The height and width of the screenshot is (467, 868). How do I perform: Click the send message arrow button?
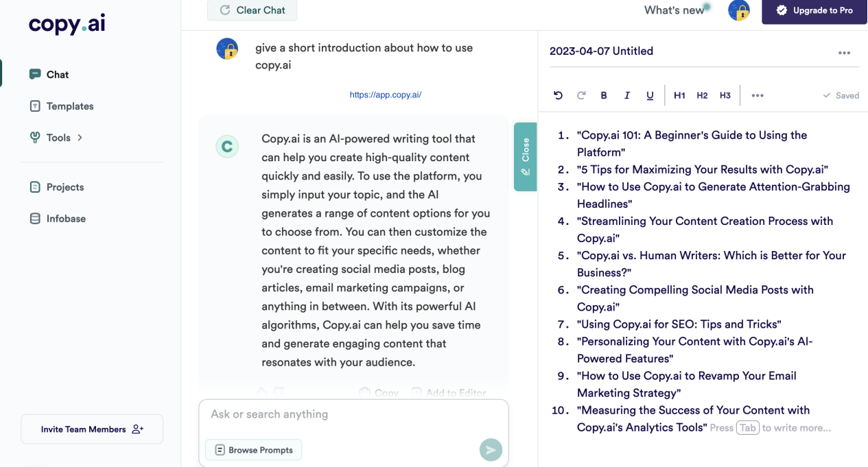(x=491, y=450)
